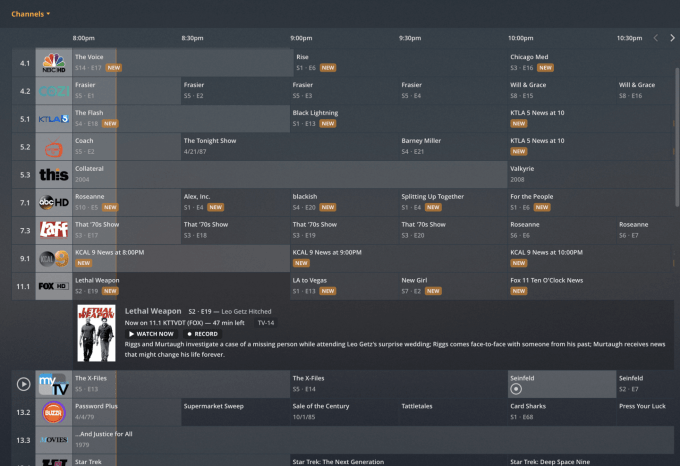The image size is (680, 466).
Task: Select channel number 7.3 row
Action: tap(25, 231)
